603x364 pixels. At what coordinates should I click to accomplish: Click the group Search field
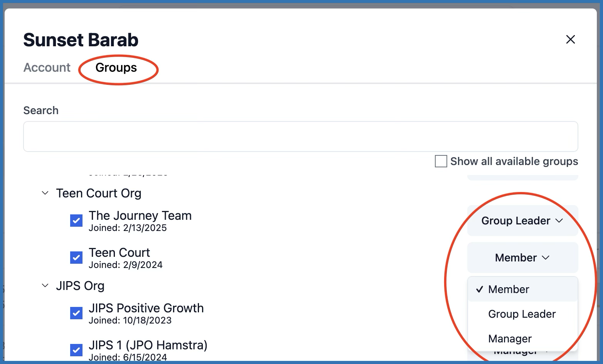tap(300, 136)
